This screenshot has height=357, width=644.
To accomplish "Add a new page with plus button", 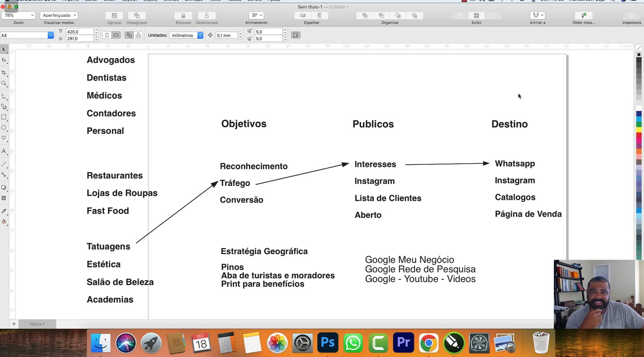I will [x=14, y=324].
